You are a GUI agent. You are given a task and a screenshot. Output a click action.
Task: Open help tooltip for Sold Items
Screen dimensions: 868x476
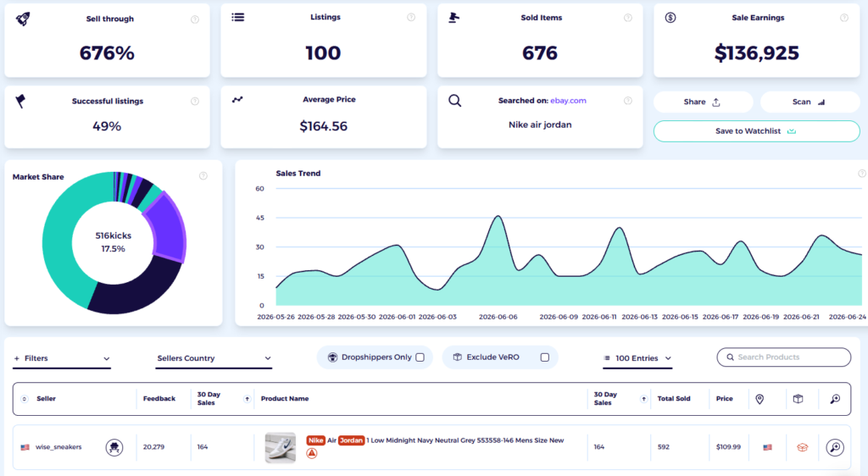(628, 18)
